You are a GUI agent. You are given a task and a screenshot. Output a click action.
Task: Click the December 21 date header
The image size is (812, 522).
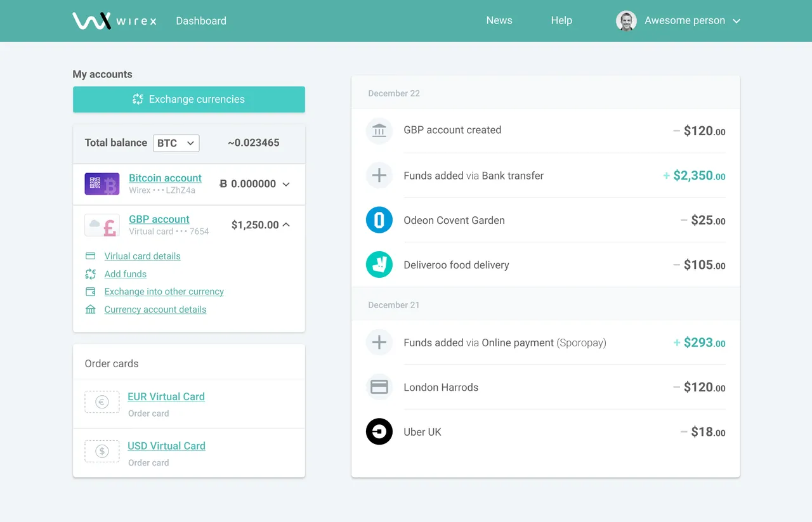[394, 305]
